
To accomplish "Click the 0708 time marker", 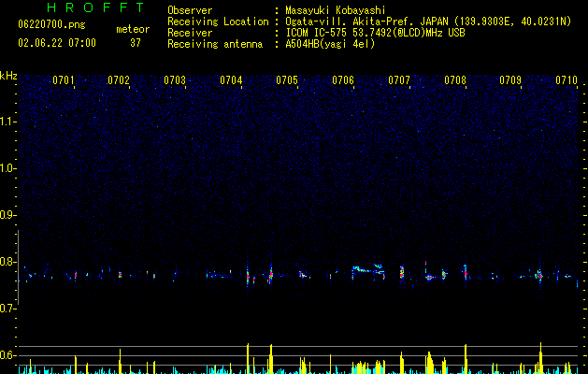I will (455, 80).
